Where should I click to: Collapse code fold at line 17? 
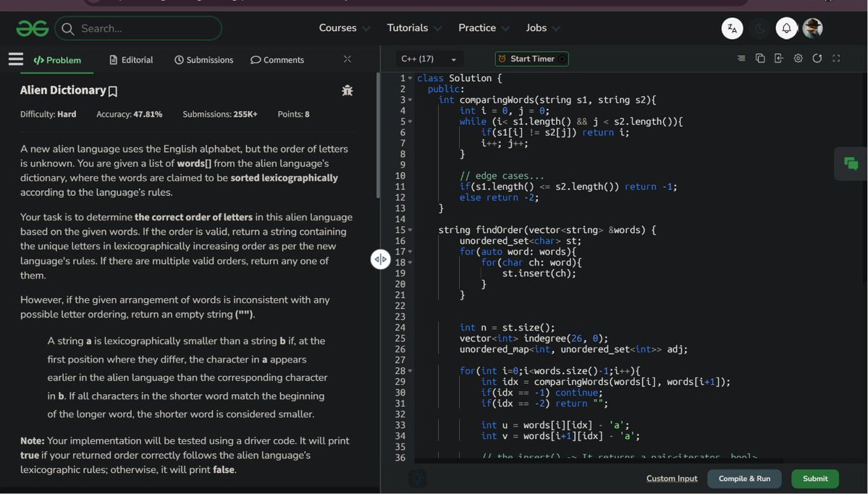pyautogui.click(x=410, y=252)
